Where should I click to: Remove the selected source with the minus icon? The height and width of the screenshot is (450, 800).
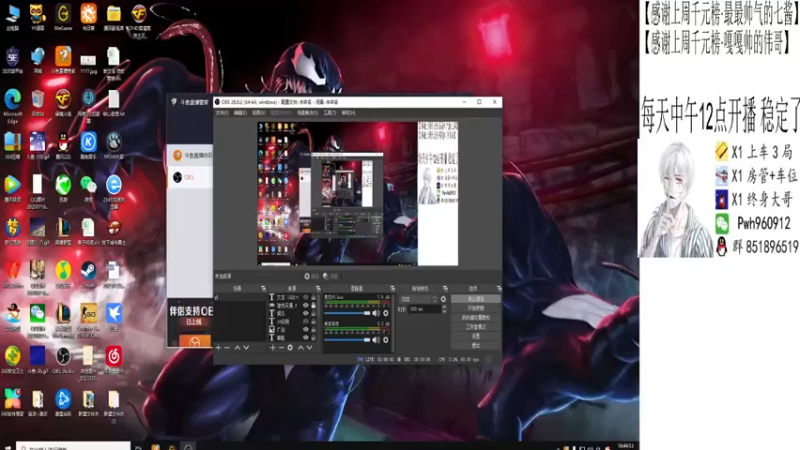(x=281, y=347)
